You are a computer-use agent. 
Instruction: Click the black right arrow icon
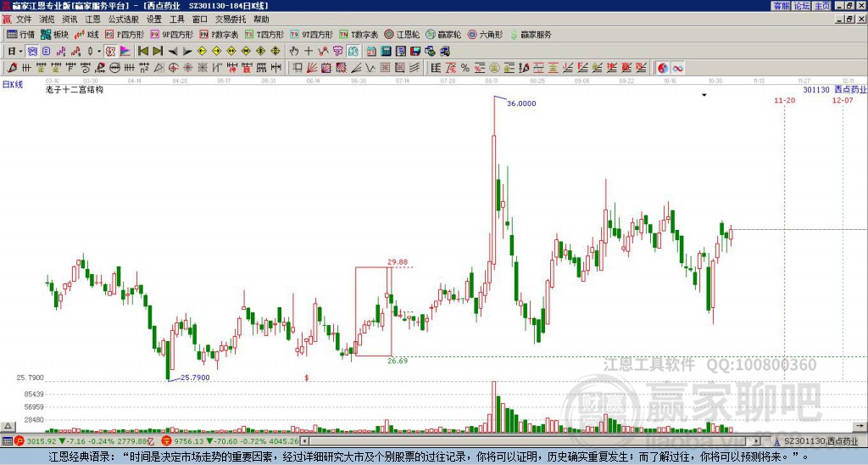point(187,51)
